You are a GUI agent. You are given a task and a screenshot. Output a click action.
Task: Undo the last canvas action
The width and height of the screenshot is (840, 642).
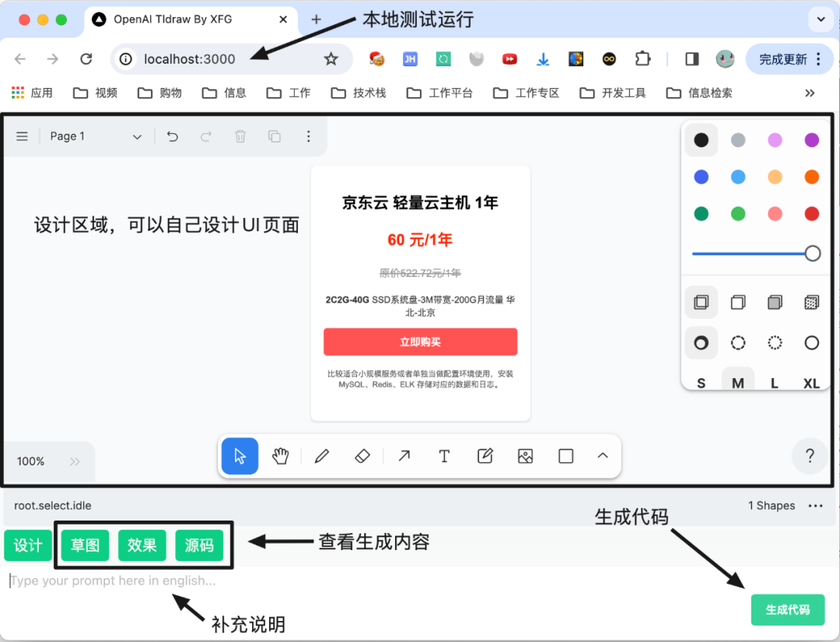point(172,136)
